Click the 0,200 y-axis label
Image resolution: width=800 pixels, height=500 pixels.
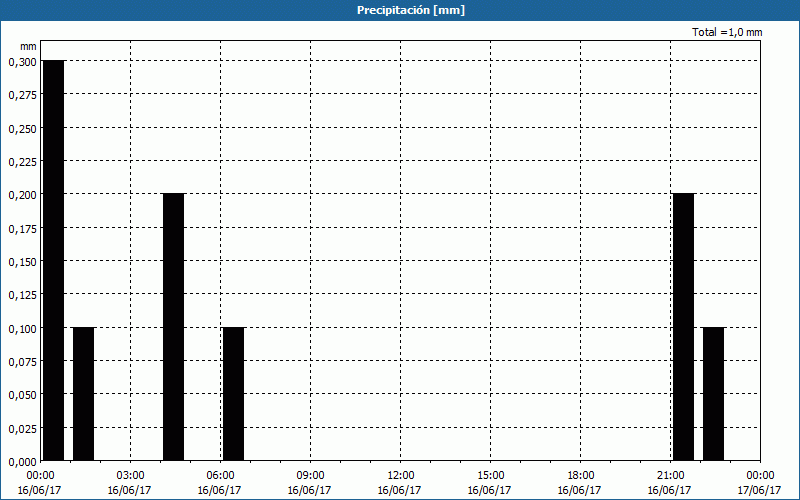click(x=22, y=195)
